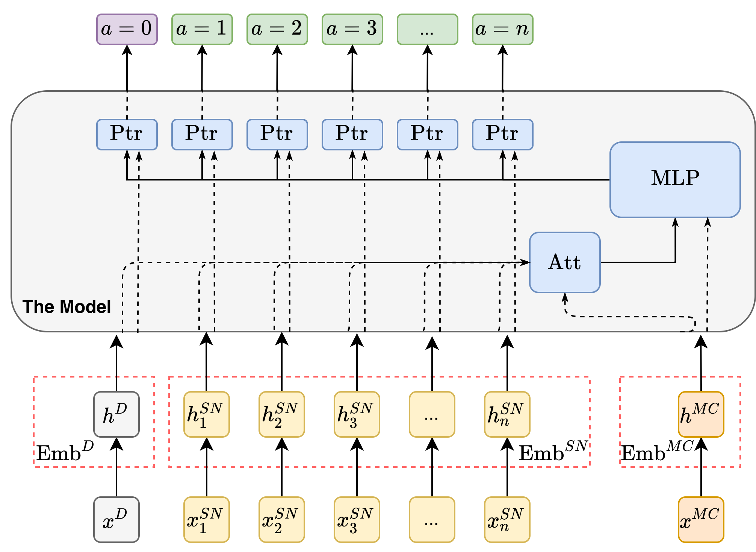Click The Model label text
The height and width of the screenshot is (552, 756).
[x=67, y=307]
